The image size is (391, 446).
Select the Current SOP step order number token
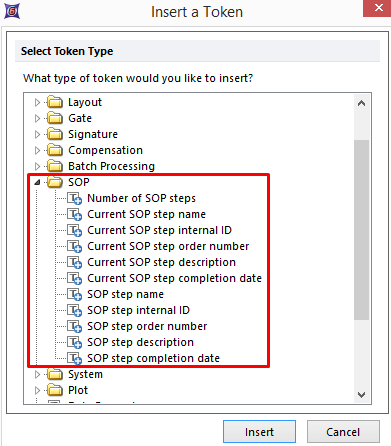pyautogui.click(x=168, y=246)
